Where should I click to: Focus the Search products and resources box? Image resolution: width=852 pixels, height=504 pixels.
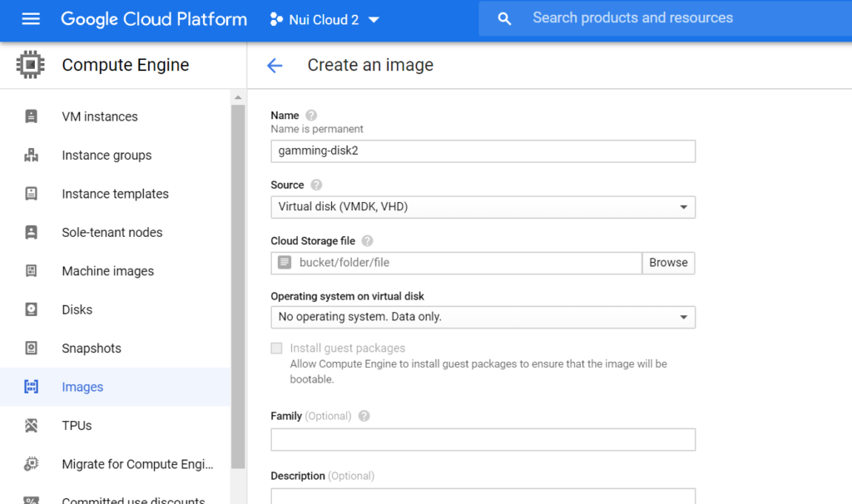pos(665,18)
